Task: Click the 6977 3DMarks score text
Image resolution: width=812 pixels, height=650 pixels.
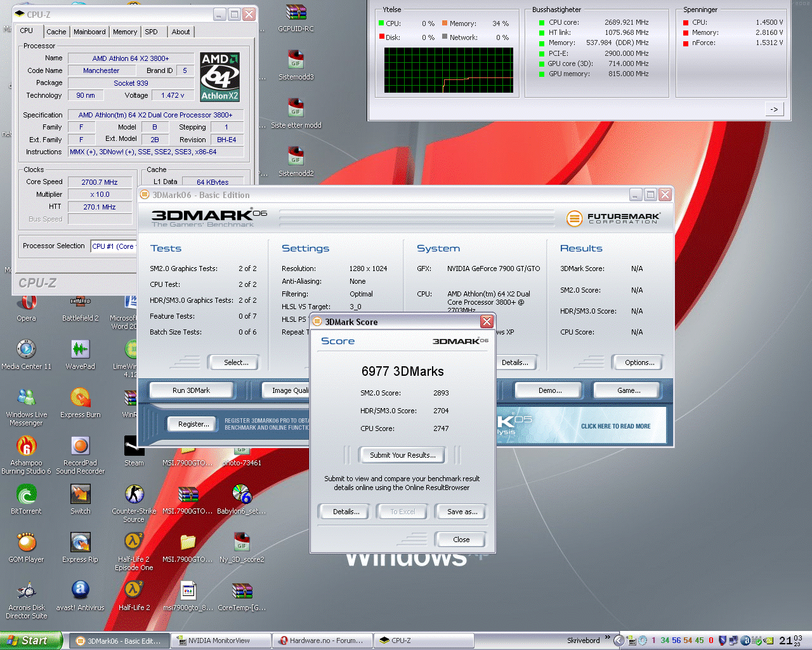Action: 403,371
